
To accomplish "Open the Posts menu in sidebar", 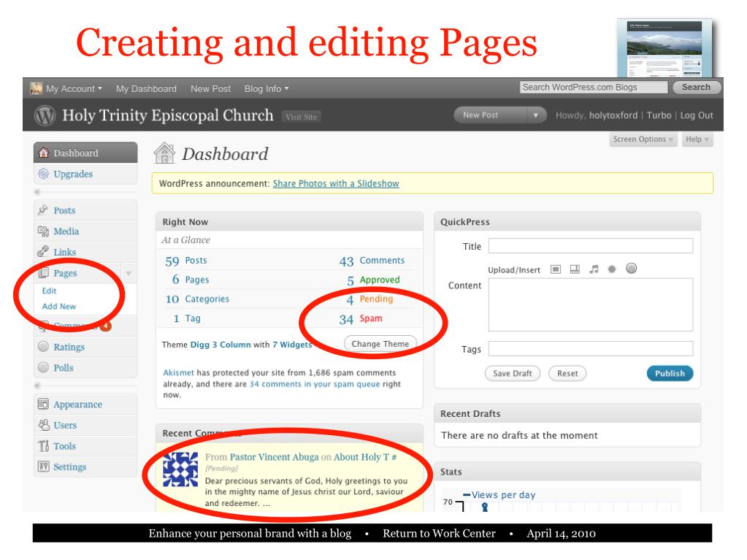I will tap(64, 210).
